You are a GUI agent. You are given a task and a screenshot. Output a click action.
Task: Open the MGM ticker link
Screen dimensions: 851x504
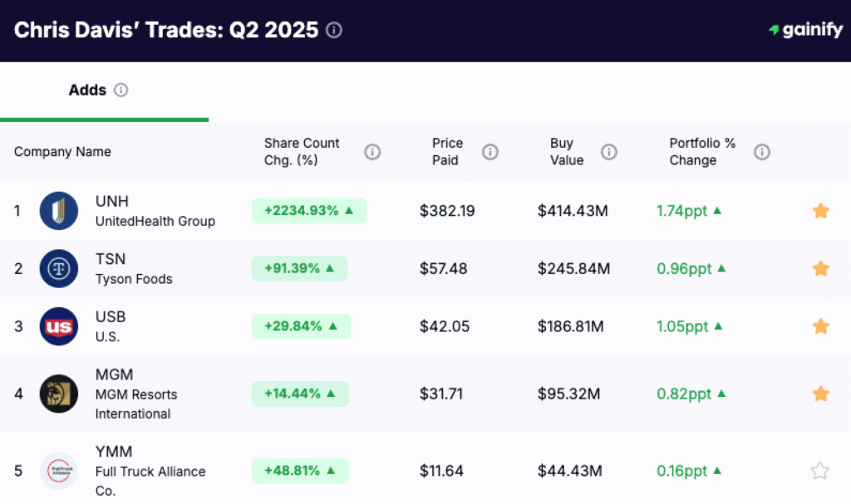(114, 374)
